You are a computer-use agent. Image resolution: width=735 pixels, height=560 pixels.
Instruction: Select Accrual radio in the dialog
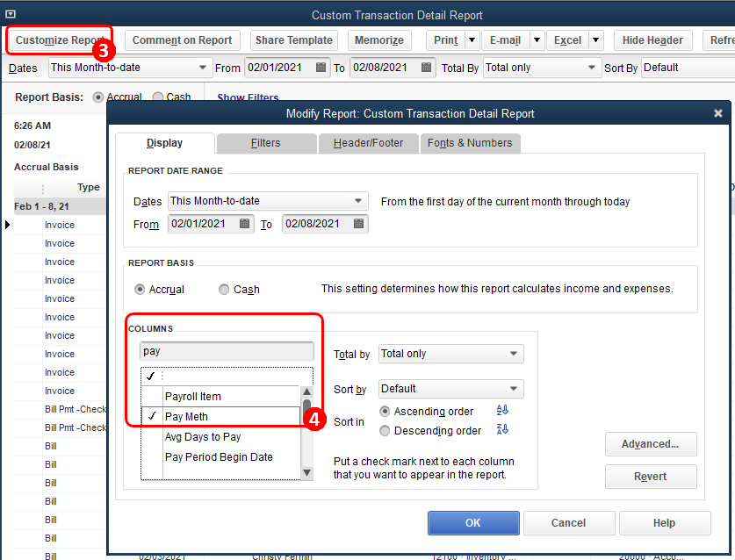[x=140, y=290]
